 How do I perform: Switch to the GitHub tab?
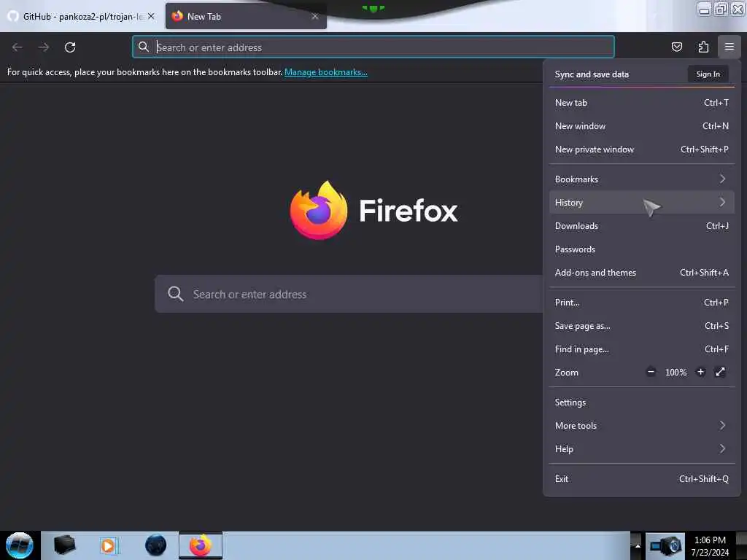82,16
